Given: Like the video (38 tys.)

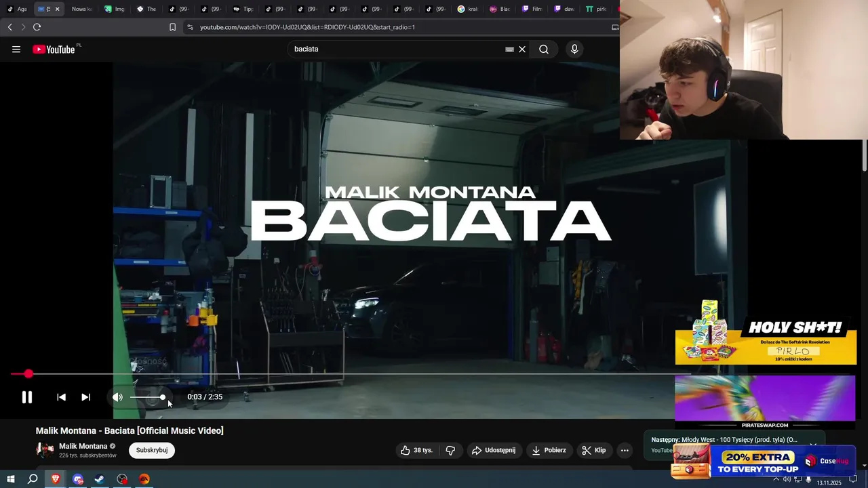Looking at the screenshot, I should pyautogui.click(x=416, y=450).
